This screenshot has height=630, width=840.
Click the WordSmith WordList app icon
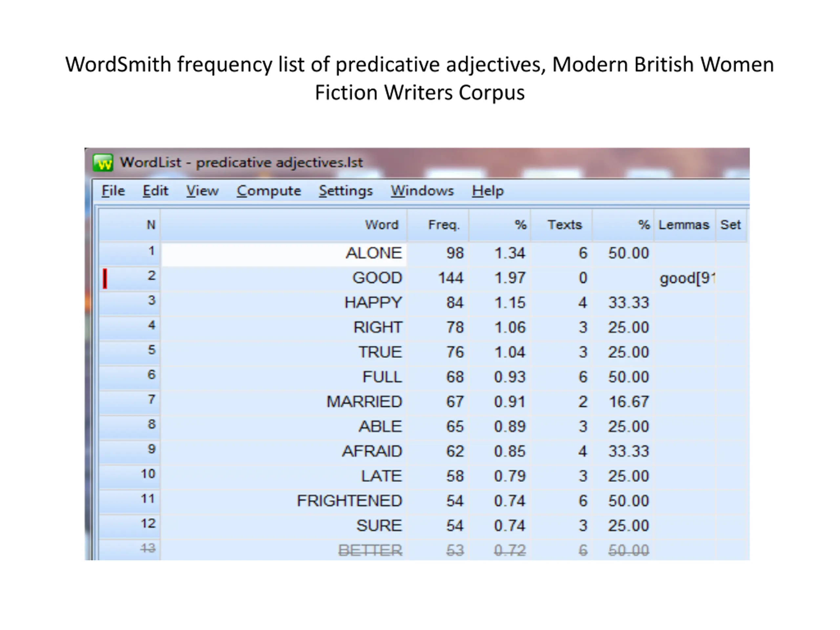[x=103, y=162]
